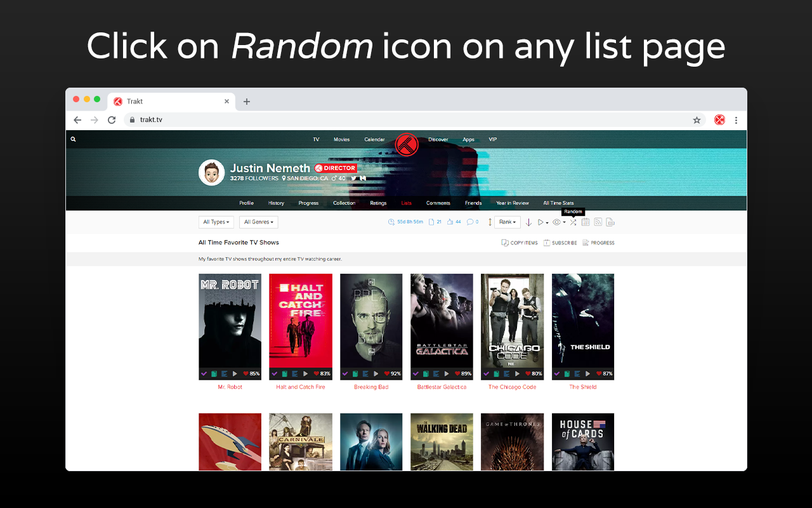This screenshot has height=508, width=812.
Task: Switch to the Progress profile tab
Action: coord(308,203)
